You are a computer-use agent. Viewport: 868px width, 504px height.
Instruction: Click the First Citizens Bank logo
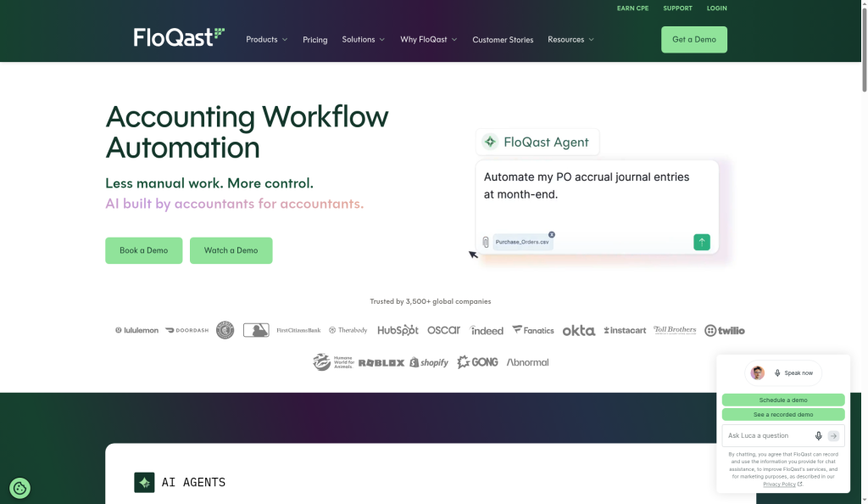tap(298, 330)
